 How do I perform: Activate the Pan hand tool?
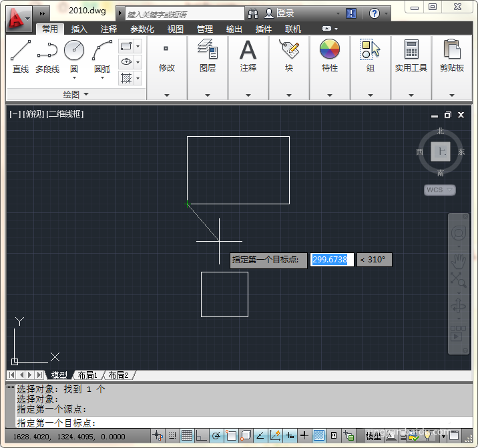coord(459,261)
